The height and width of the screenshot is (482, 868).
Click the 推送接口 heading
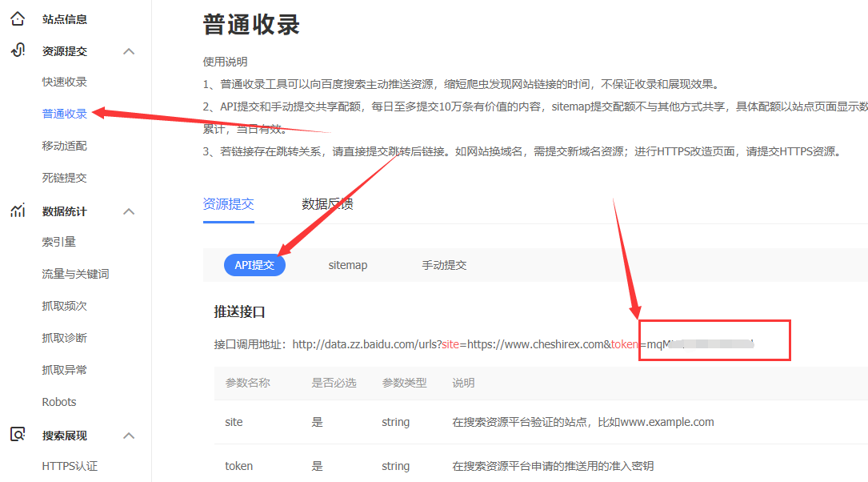240,312
